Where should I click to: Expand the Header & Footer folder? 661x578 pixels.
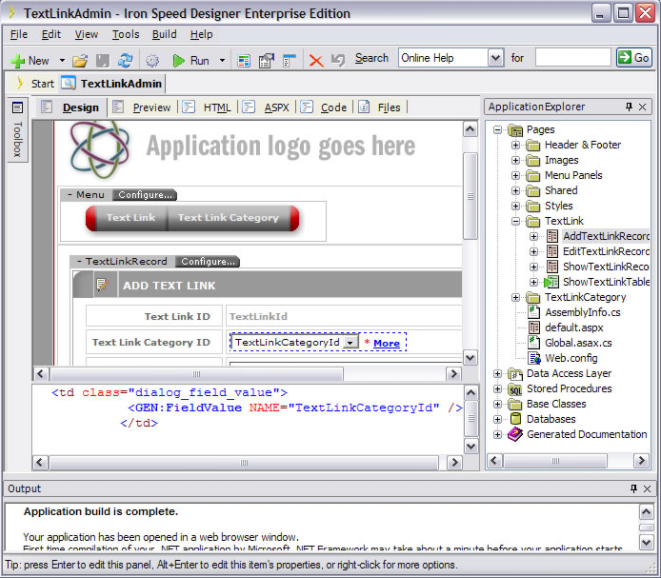click(x=515, y=145)
